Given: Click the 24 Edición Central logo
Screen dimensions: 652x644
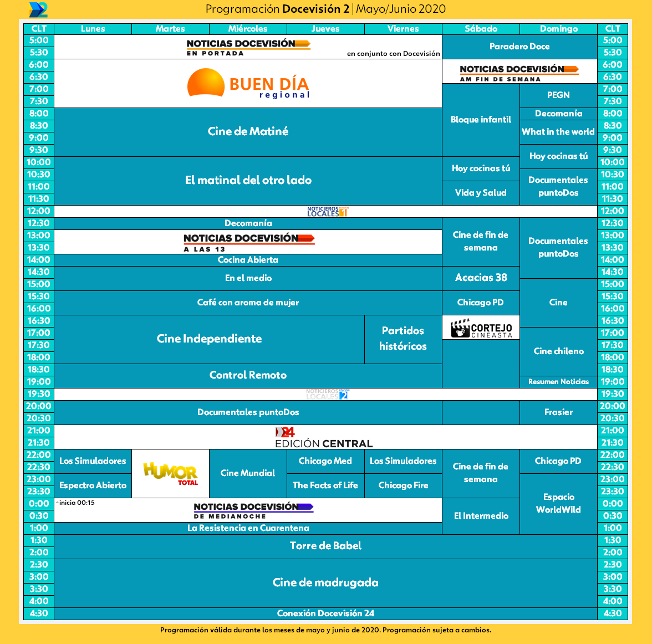Looking at the screenshot, I should coord(324,437).
